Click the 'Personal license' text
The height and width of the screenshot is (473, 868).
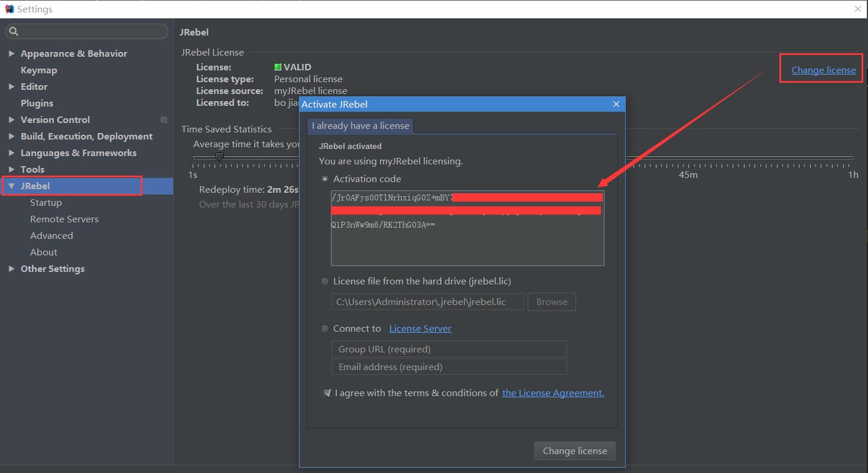[x=308, y=79]
